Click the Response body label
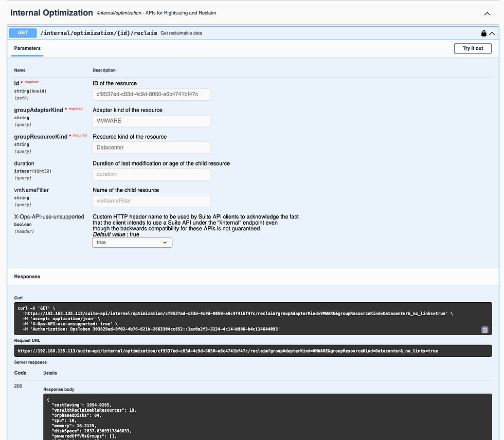The height and width of the screenshot is (440, 504). 59,389
